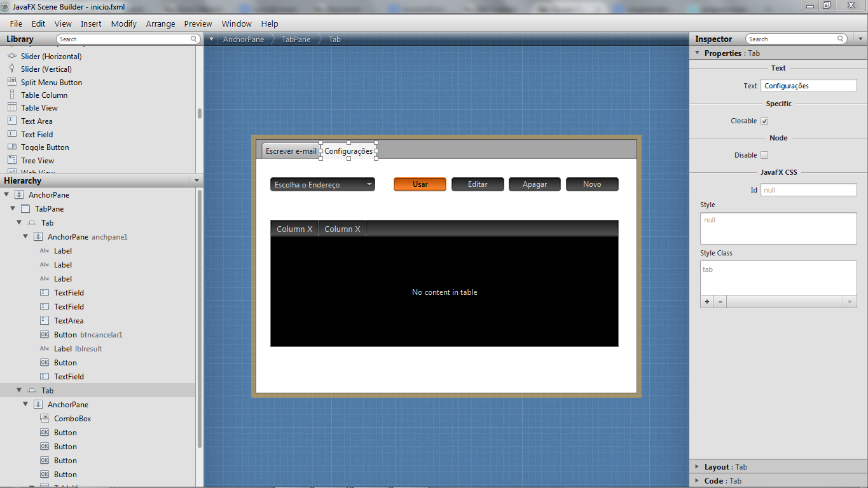The width and height of the screenshot is (868, 488).
Task: Collapse the highlighted Tab node in Hierarchy
Action: tap(19, 390)
